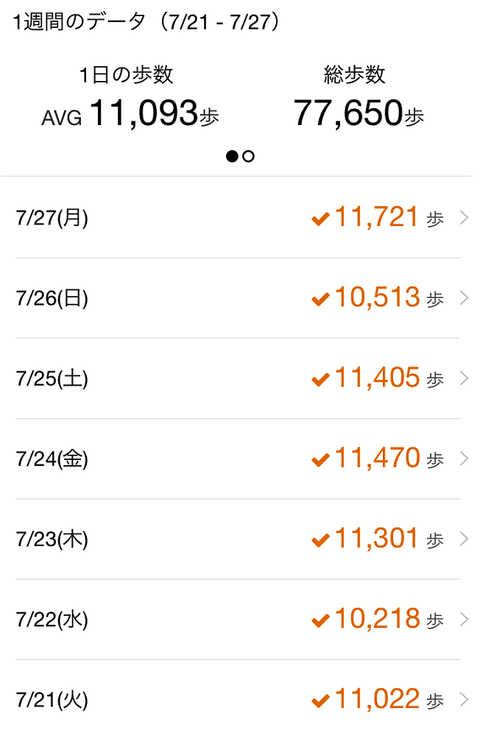Click the orange checkmark for 7/21
This screenshot has width=480, height=736.
tap(320, 701)
